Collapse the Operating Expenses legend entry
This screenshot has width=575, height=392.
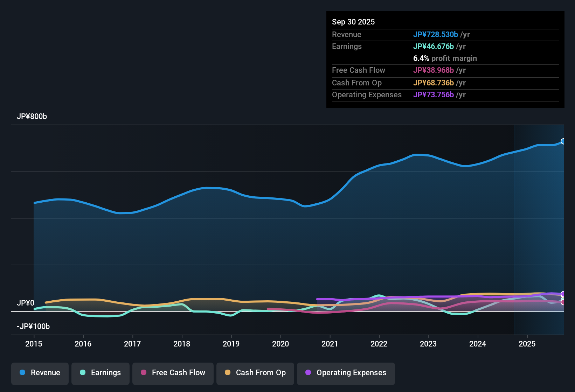(x=346, y=373)
